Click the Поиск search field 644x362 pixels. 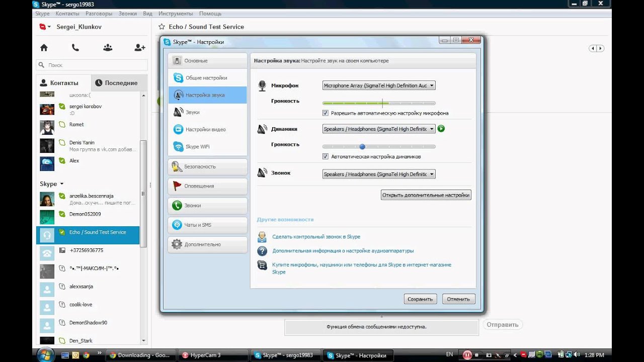92,65
